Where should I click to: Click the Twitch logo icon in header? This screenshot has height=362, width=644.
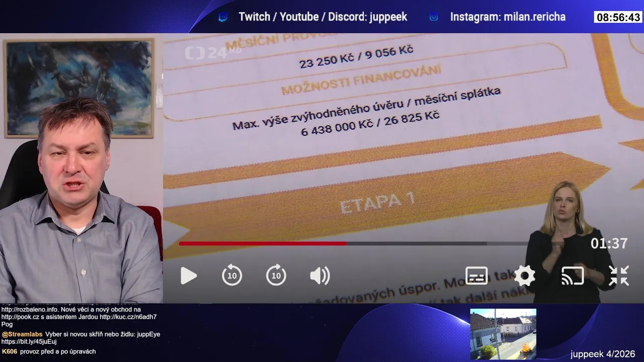223,17
